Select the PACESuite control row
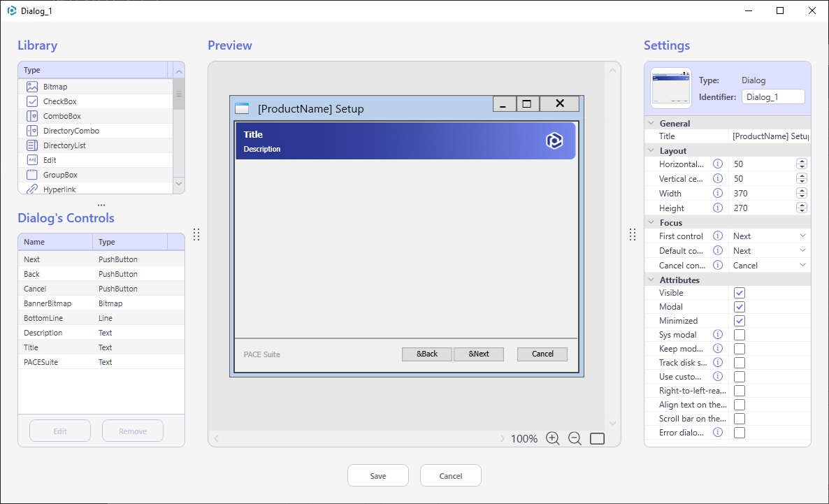This screenshot has height=504, width=829. point(101,362)
